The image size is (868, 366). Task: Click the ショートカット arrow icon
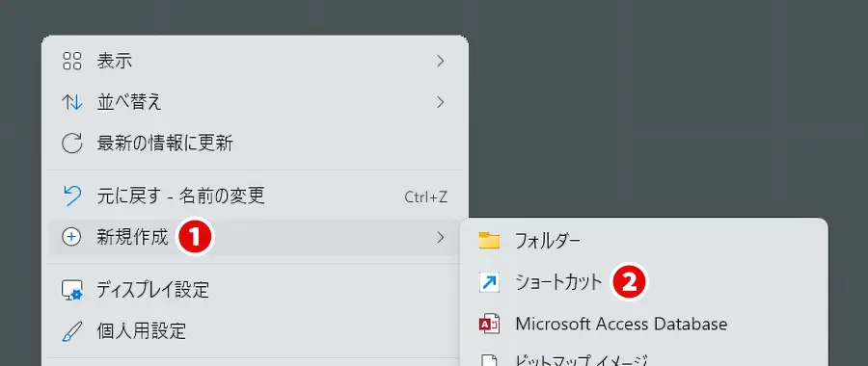(x=489, y=282)
